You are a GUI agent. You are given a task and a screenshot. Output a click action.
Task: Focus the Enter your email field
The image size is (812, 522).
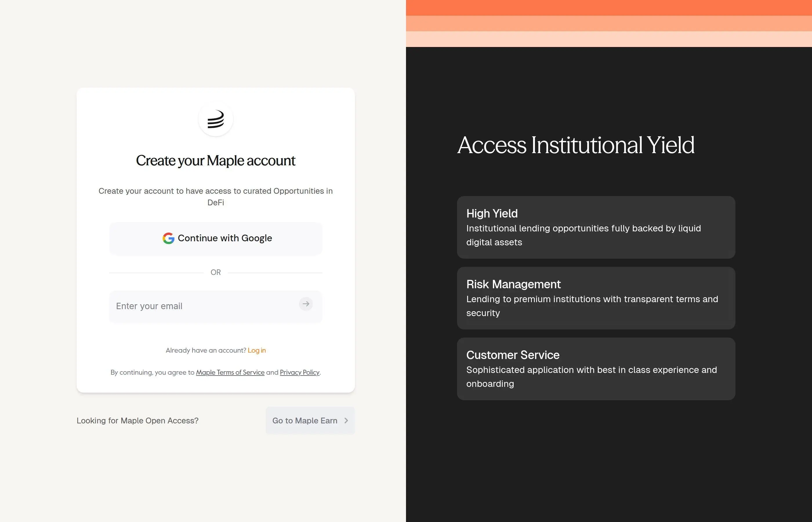point(215,307)
